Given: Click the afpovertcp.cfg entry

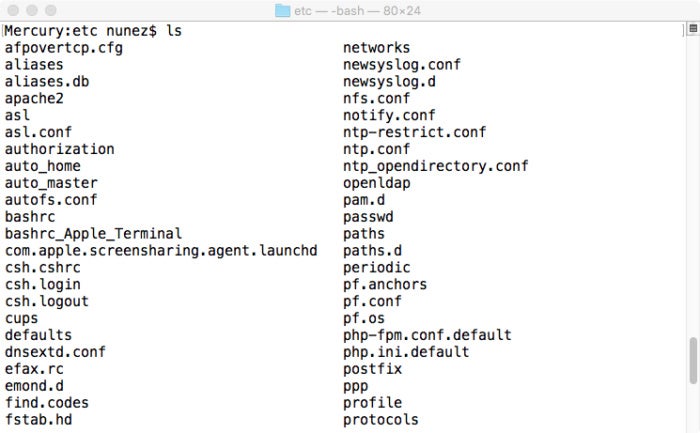Looking at the screenshot, I should point(63,48).
